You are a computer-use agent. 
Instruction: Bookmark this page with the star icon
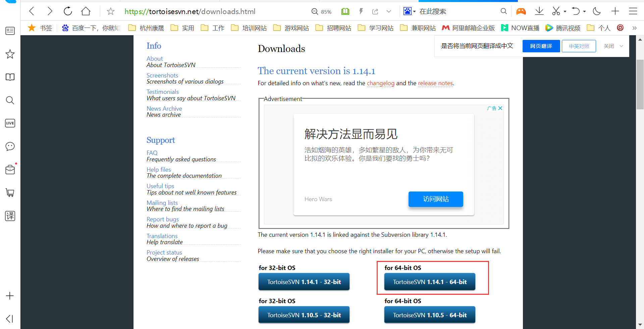tap(110, 11)
